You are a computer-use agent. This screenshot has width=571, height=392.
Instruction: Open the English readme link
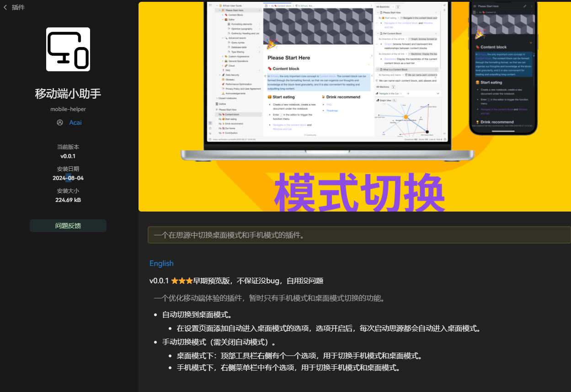coord(161,263)
